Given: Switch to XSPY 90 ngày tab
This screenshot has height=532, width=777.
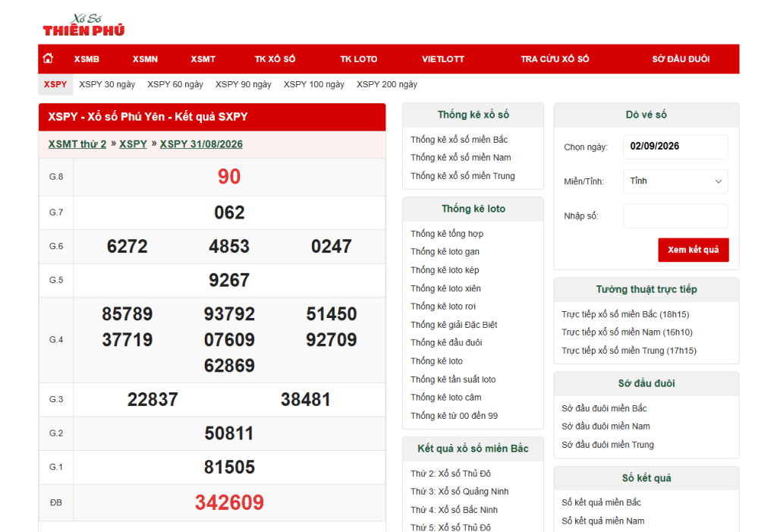Looking at the screenshot, I should pyautogui.click(x=244, y=84).
